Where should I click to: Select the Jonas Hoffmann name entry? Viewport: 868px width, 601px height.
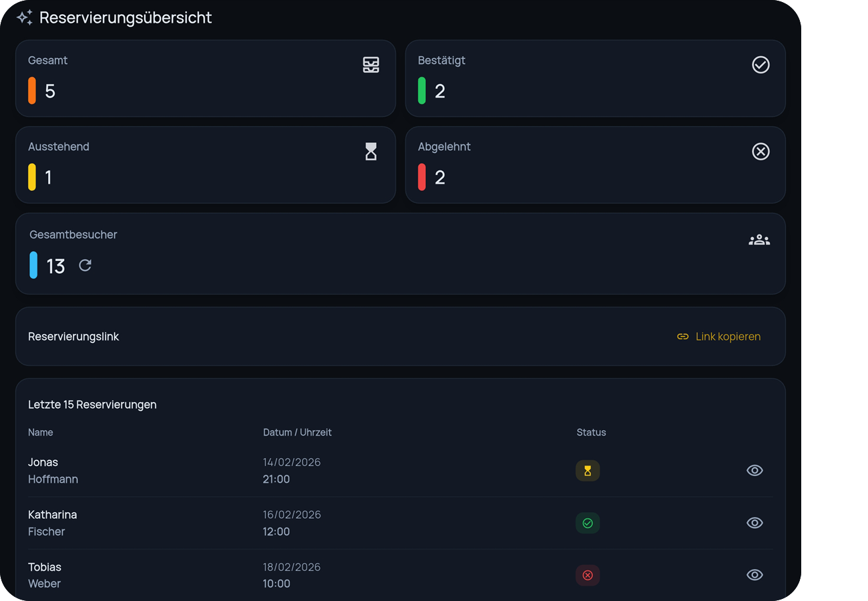pyautogui.click(x=53, y=471)
